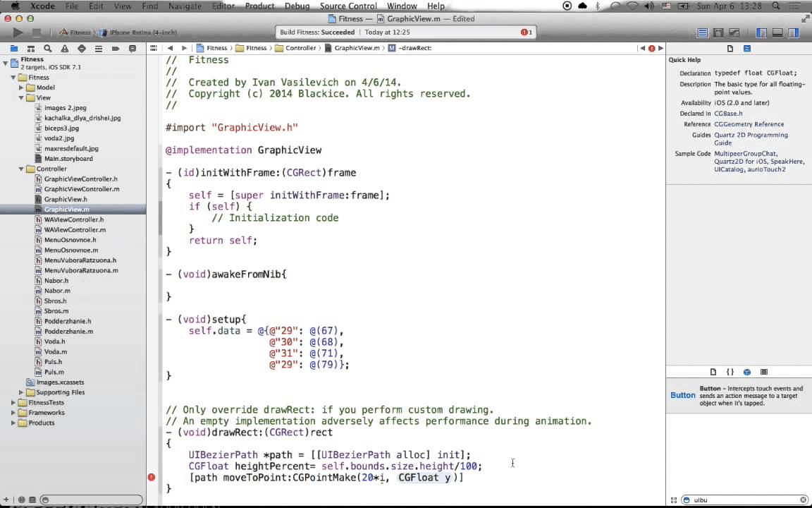Viewport: 812px width, 508px height.
Task: Expand the Frameworks group
Action: pyautogui.click(x=13, y=413)
